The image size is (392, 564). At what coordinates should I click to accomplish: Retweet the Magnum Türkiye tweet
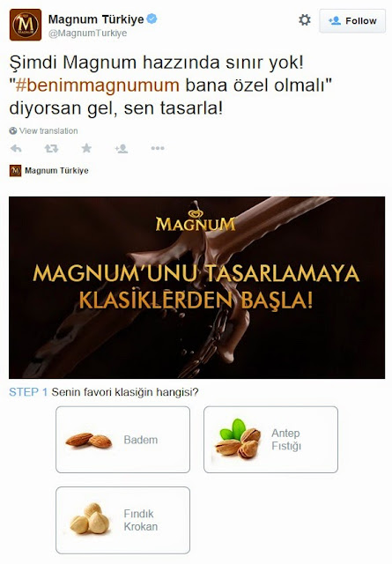[x=51, y=148]
